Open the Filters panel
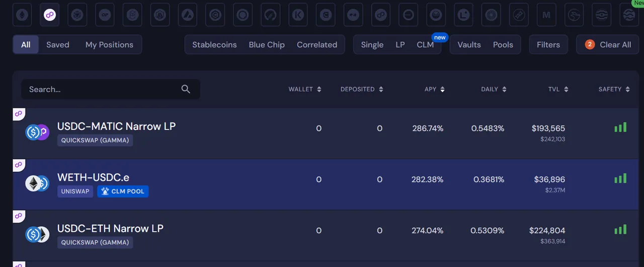The image size is (644, 267). click(548, 45)
